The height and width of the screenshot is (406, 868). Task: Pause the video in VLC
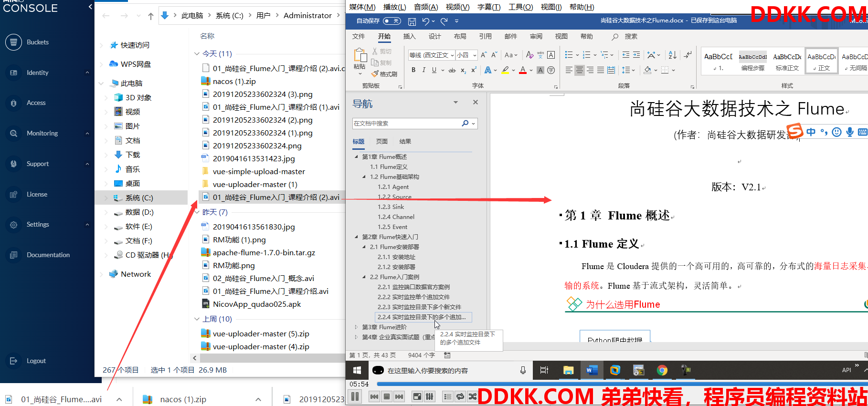click(355, 396)
